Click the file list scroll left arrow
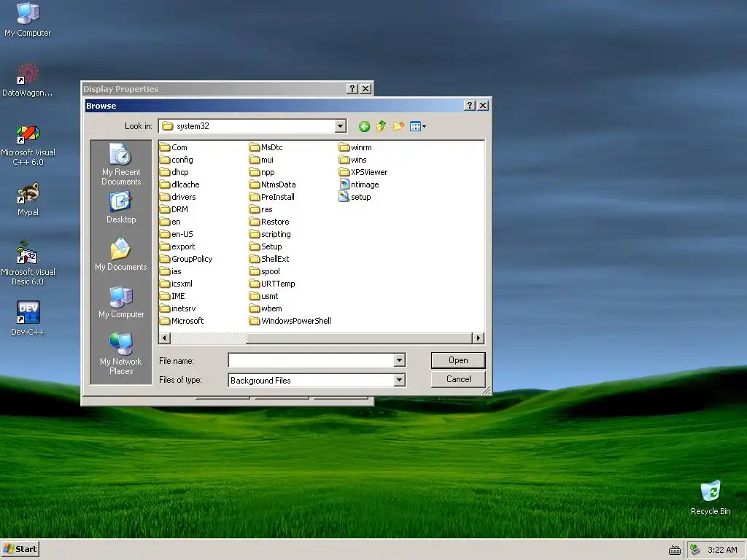The height and width of the screenshot is (560, 747). 165,338
